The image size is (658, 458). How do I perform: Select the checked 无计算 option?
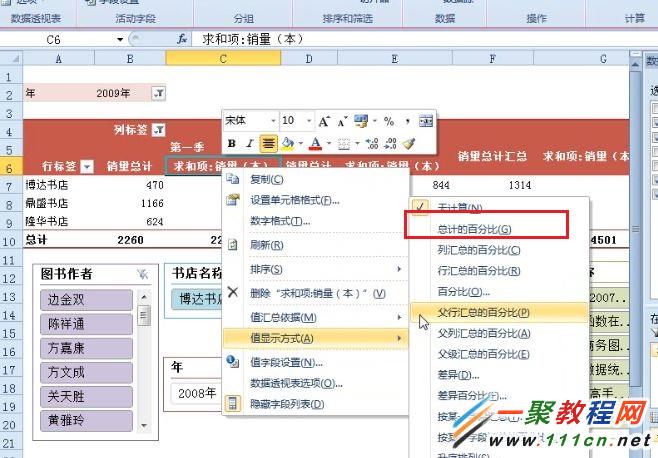click(499, 207)
